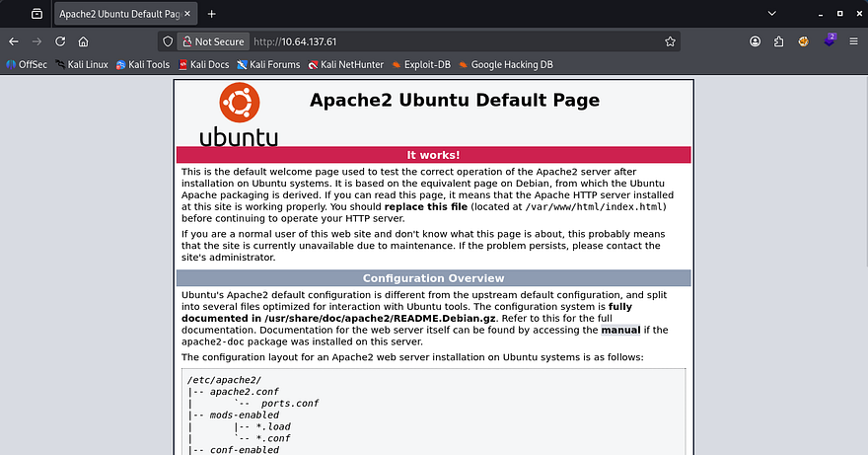The width and height of the screenshot is (868, 455).
Task: Select the Apache2 Ubuntu Default Page tab
Action: [118, 14]
